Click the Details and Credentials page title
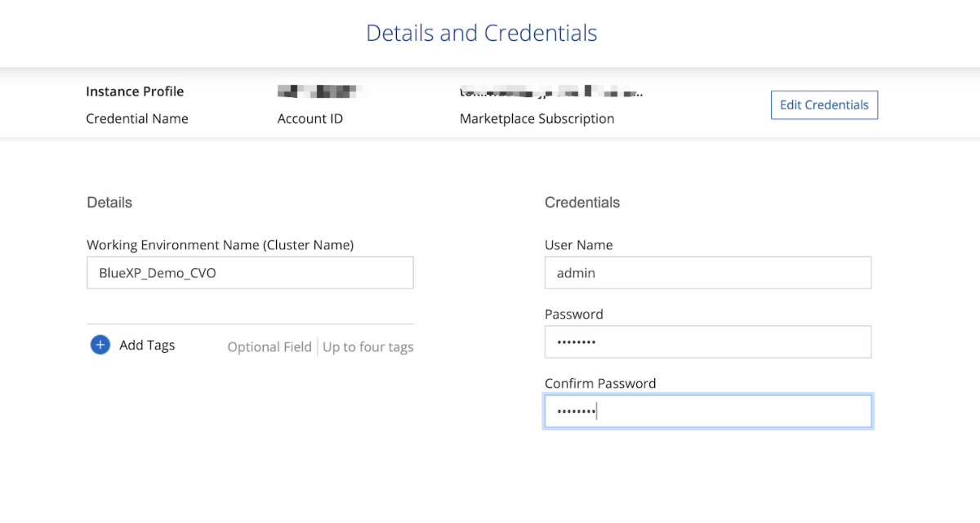980x523 pixels. 482,34
